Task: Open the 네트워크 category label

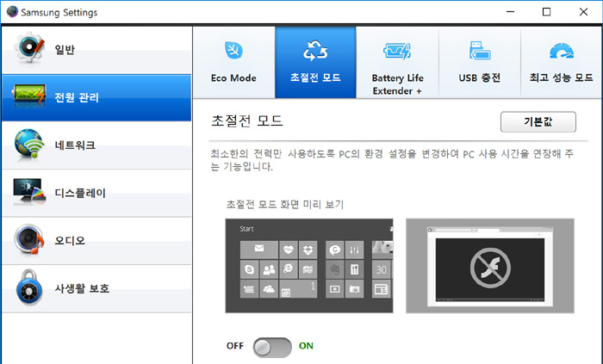Action: tap(75, 145)
